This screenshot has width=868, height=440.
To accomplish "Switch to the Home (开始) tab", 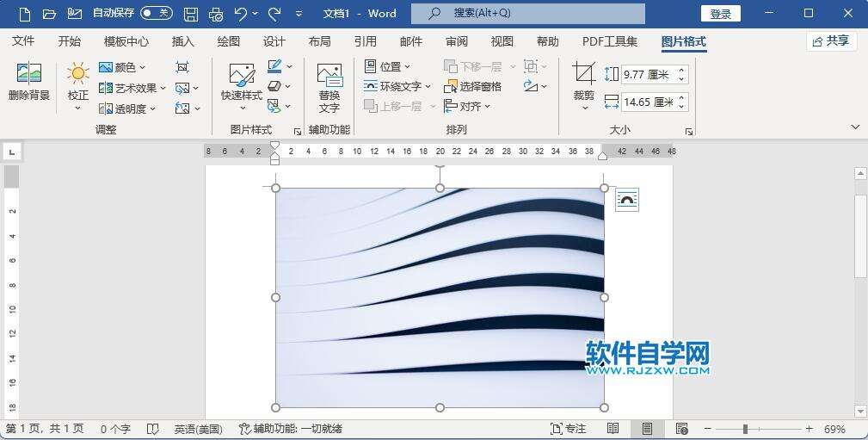I will [x=69, y=41].
